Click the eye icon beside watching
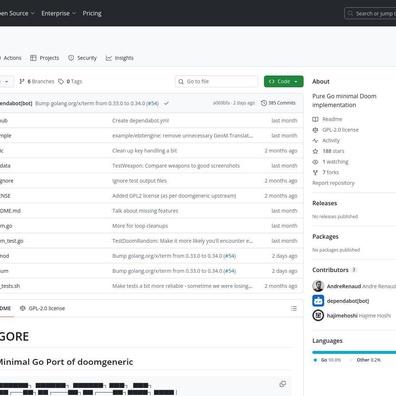Image resolution: width=396 pixels, height=396 pixels. pos(315,162)
